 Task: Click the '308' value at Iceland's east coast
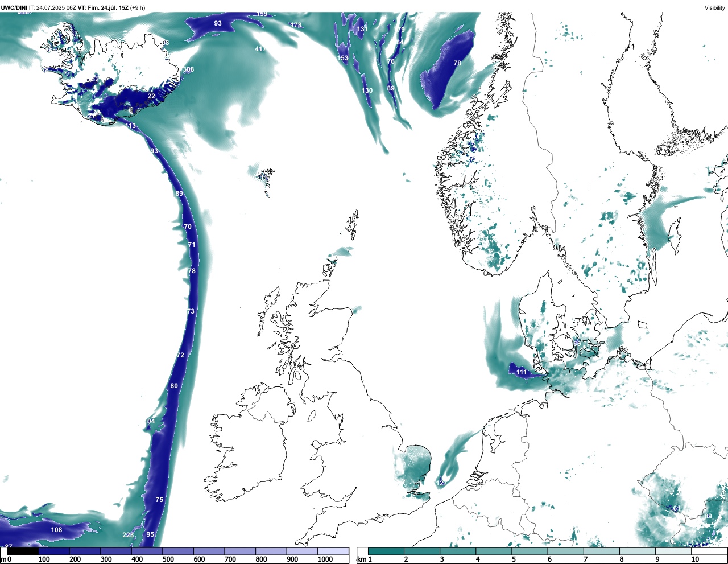pyautogui.click(x=188, y=70)
